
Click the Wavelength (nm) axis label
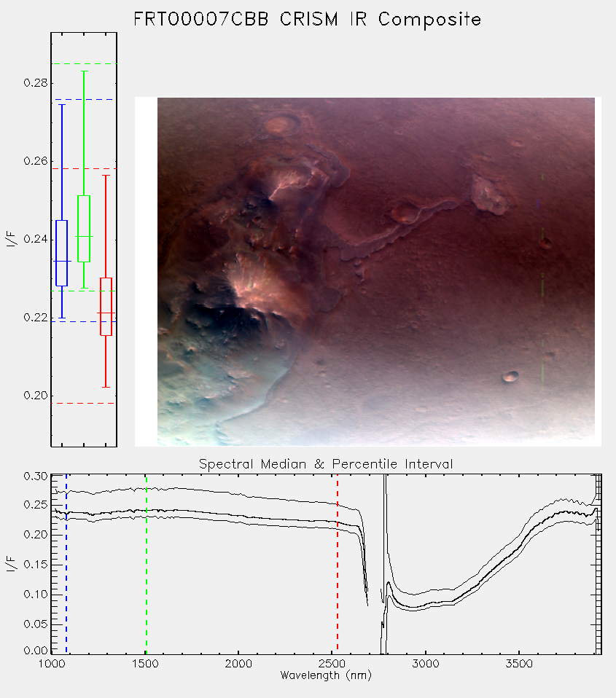326,675
